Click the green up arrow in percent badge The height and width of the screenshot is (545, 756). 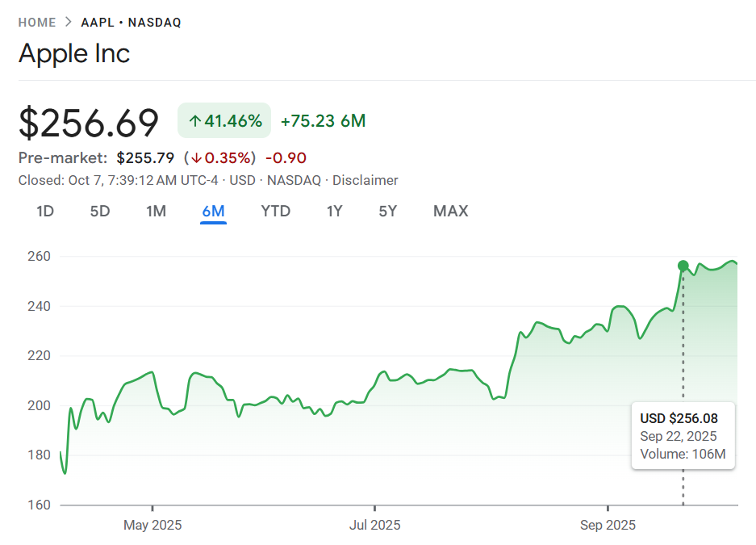(x=194, y=121)
